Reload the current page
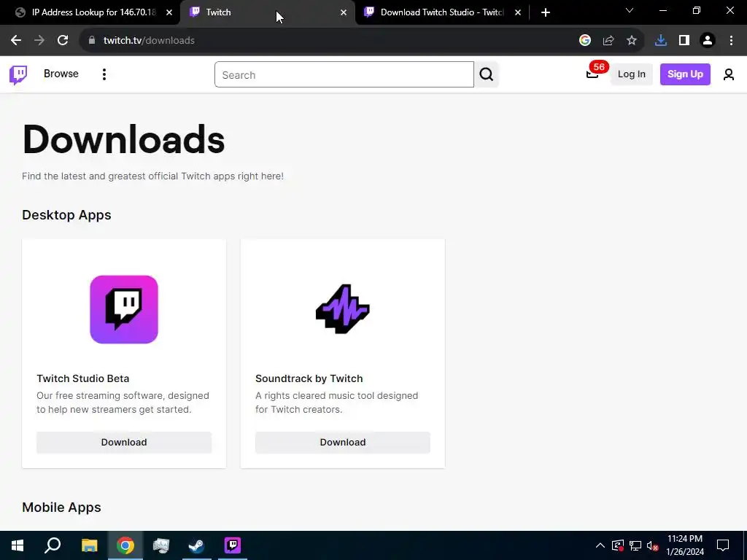This screenshot has width=747, height=560. (x=63, y=41)
